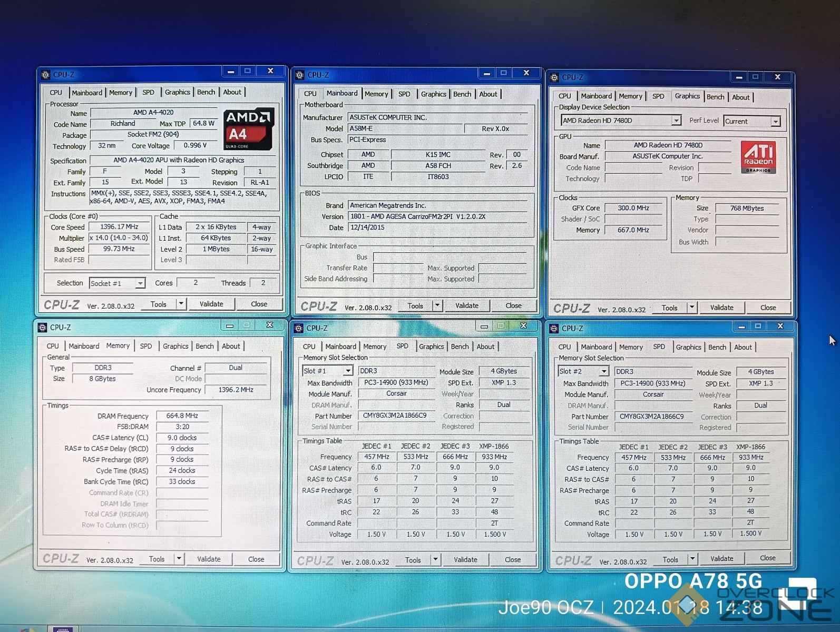Click the graphics memory size '768 MBytes'

click(x=747, y=209)
